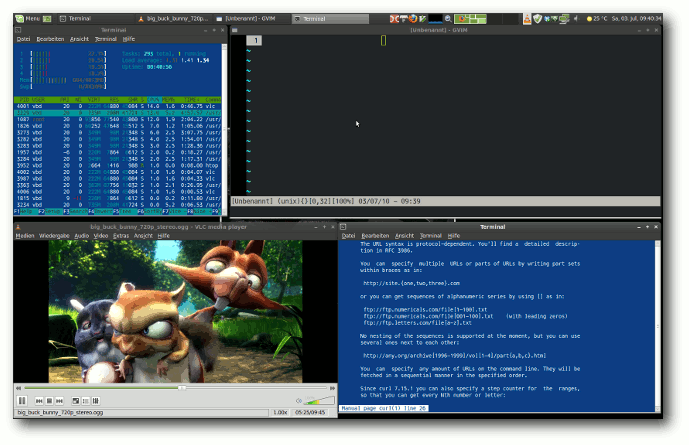This screenshot has width=689, height=445.
Task: Click F6 SortBy in htop footer
Action: point(150,211)
